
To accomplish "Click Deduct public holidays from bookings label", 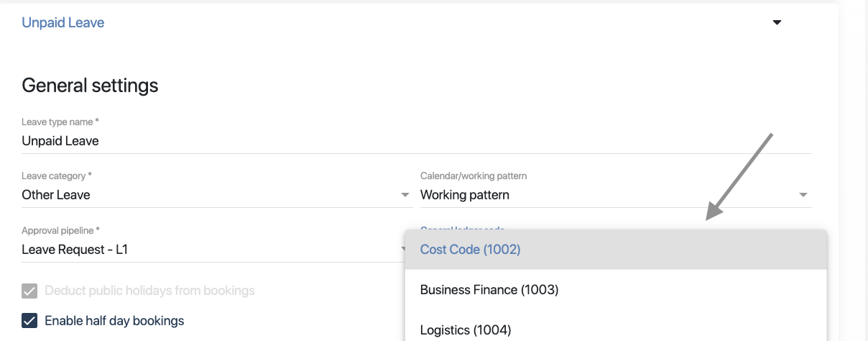I will coord(149,291).
